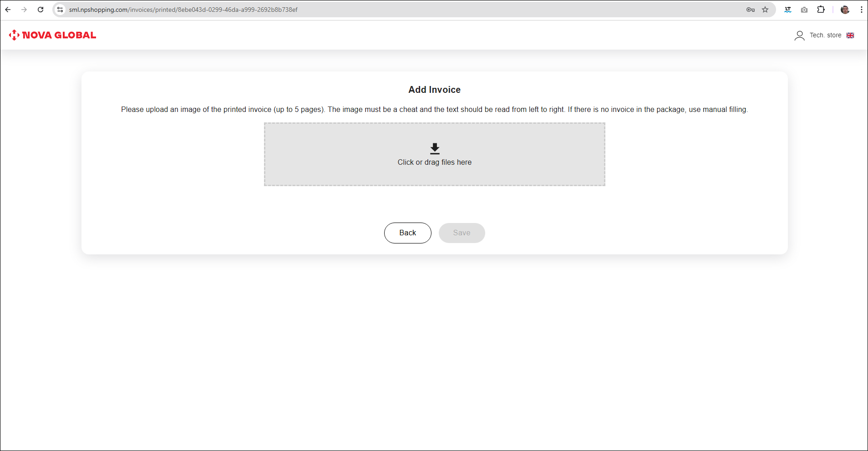Open the Extensions puzzle piece menu
This screenshot has height=451, width=868.
[821, 10]
